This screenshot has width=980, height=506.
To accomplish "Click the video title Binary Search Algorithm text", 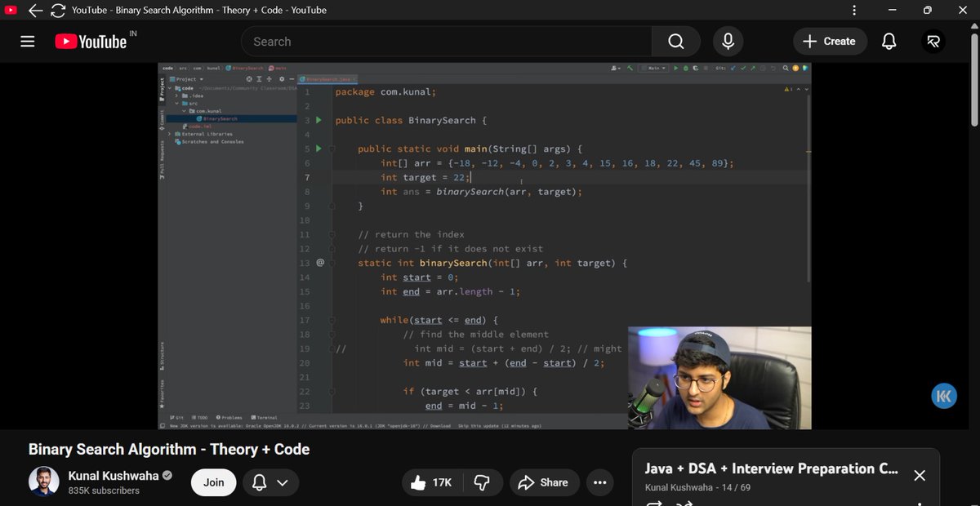I will click(x=169, y=449).
